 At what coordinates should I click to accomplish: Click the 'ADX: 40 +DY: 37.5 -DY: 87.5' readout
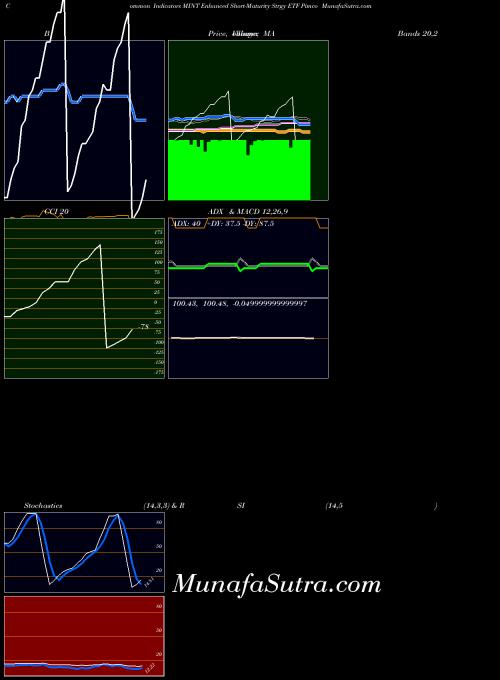(223, 224)
